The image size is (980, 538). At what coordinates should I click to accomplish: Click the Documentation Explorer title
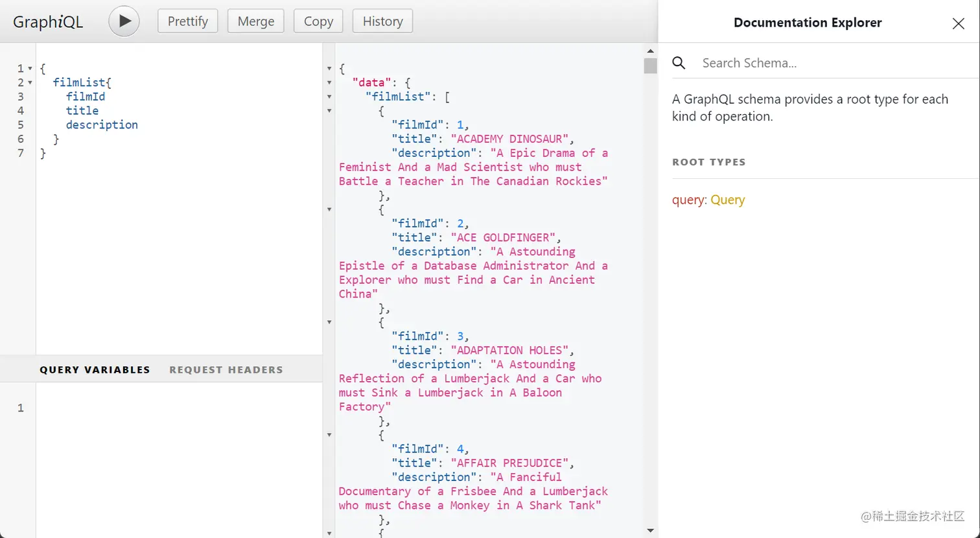808,23
